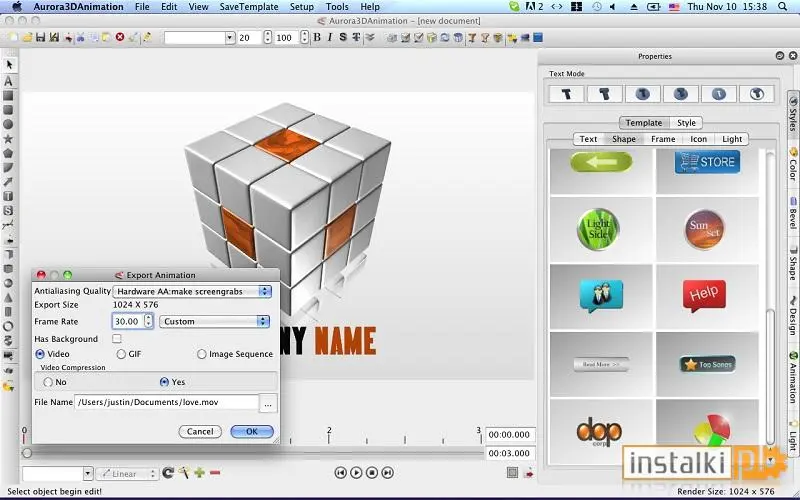Click the red delete X icon in toolbar
The width and height of the screenshot is (800, 500).
pyautogui.click(x=120, y=37)
